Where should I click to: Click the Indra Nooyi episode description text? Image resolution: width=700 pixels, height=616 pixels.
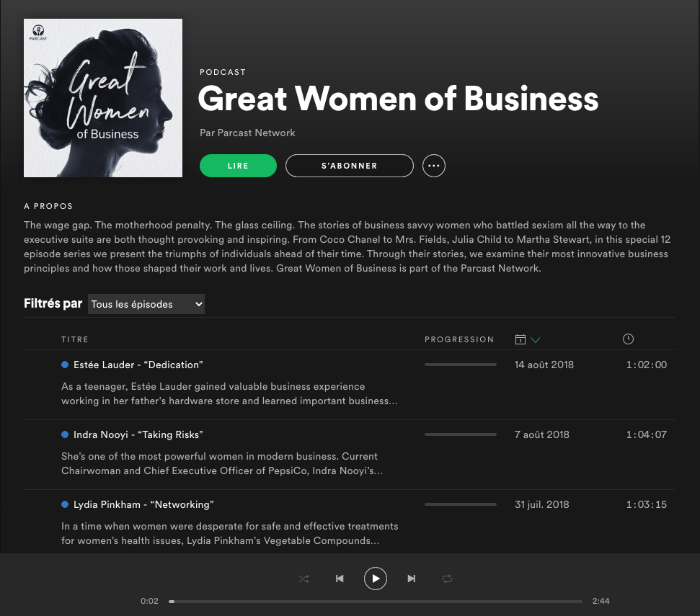[222, 463]
